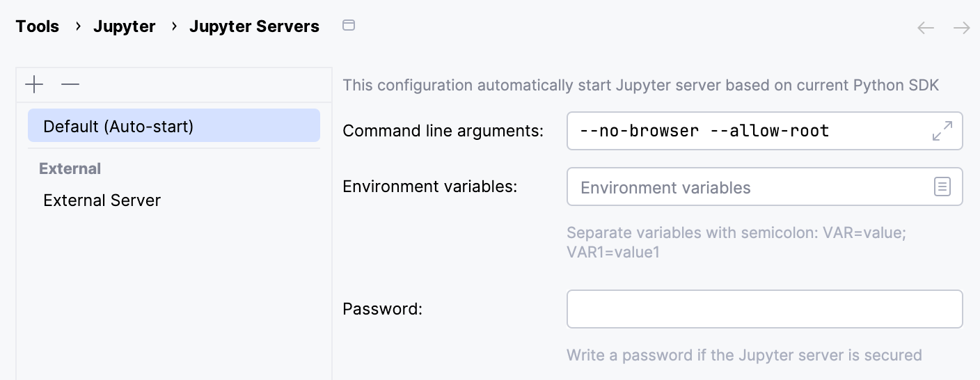Remove the selected Jupyter server

70,85
